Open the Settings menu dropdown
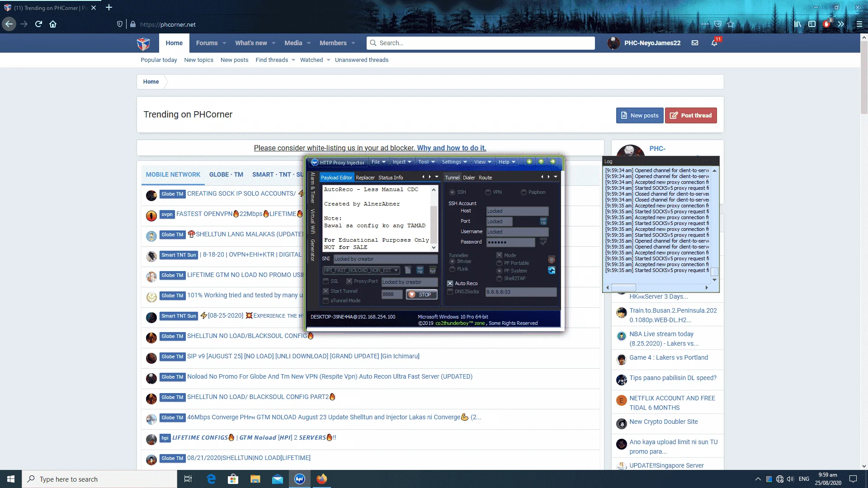 pos(454,162)
